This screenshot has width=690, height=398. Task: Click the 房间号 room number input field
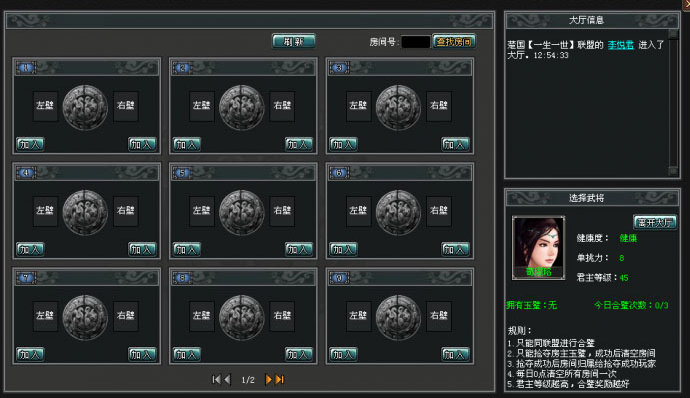(415, 42)
